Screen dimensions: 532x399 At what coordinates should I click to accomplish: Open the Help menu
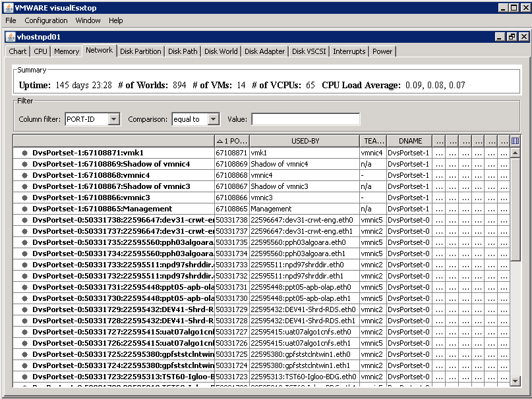[x=116, y=20]
